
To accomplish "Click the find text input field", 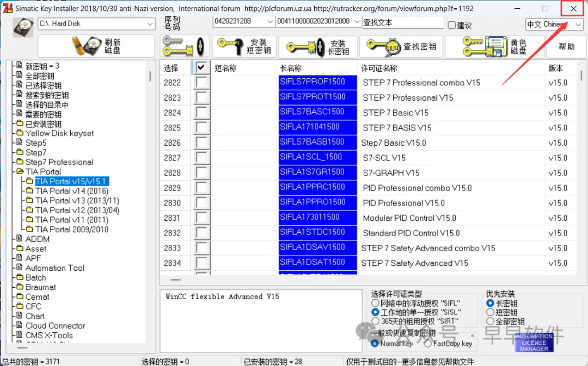I will (403, 22).
